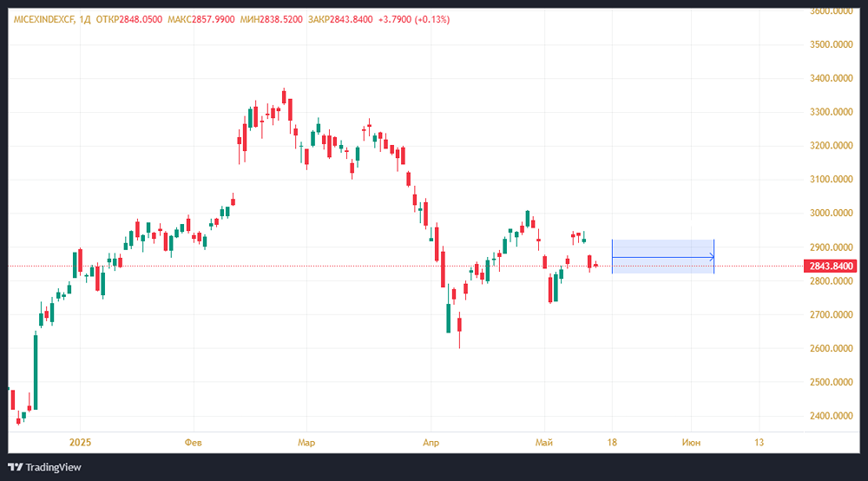Click the blue forecast arrow head
Screen dimensions: 868x481
[712, 257]
